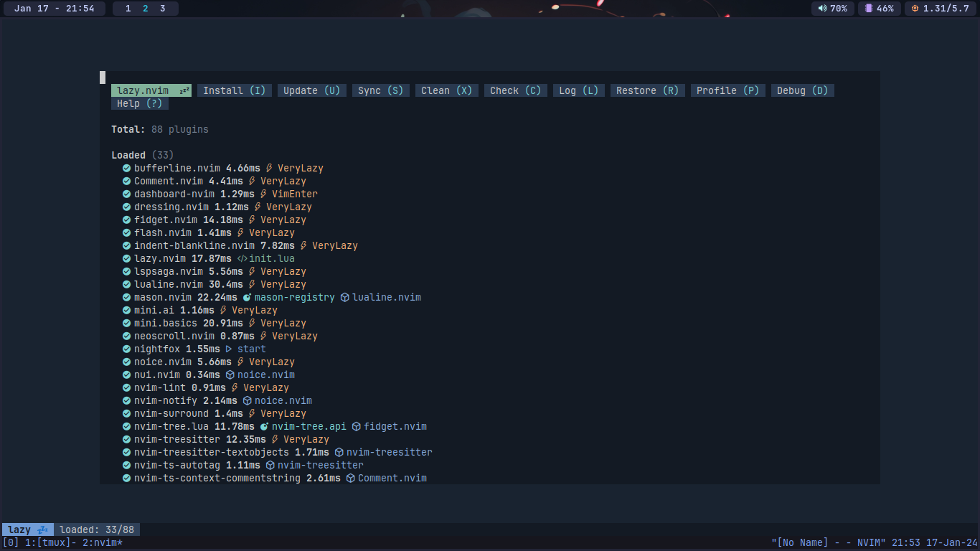Click the volume icon in top bar
The height and width of the screenshot is (551, 980).
(822, 9)
